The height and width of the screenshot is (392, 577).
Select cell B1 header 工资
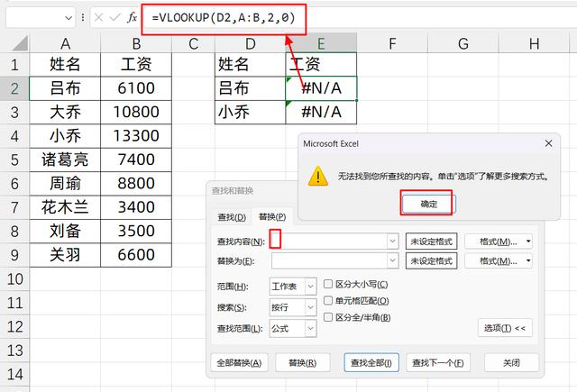pyautogui.click(x=136, y=64)
